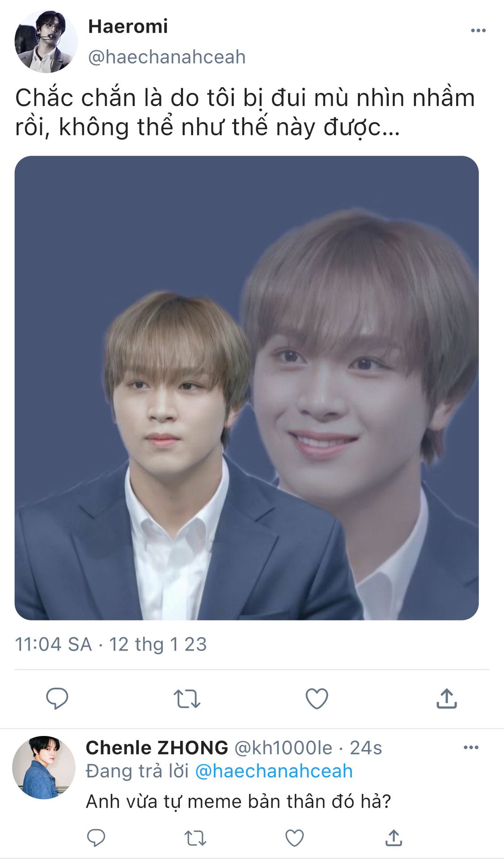
Task: Open Haeromi's profile picture
Action: pos(46,42)
